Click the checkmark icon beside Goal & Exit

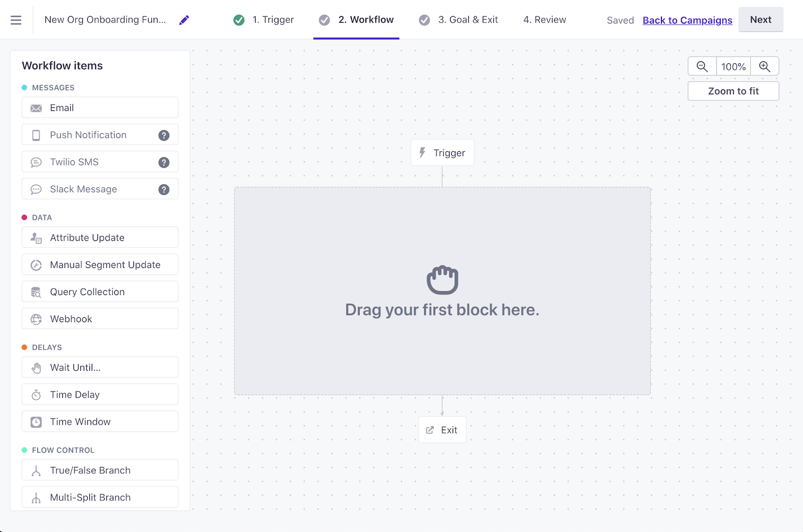[425, 20]
